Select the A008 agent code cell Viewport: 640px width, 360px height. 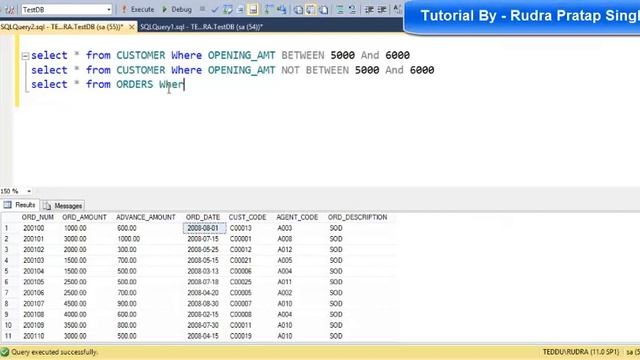284,239
